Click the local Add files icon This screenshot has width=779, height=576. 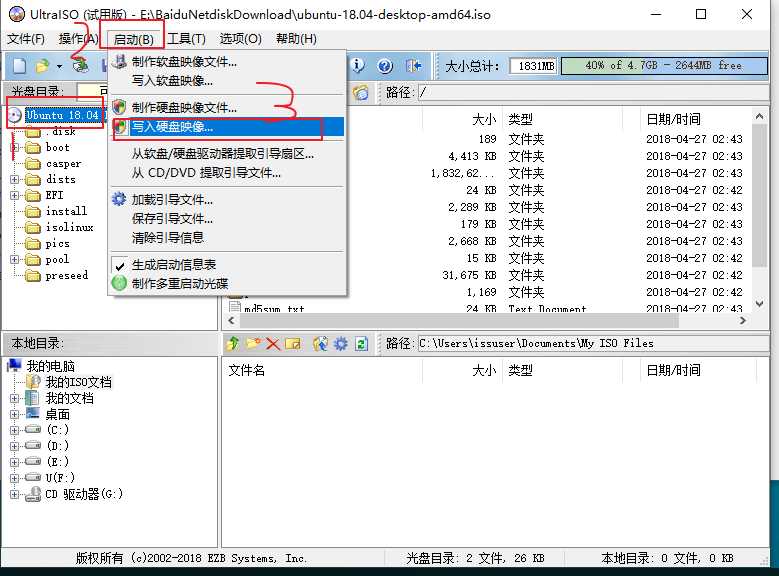(x=320, y=343)
